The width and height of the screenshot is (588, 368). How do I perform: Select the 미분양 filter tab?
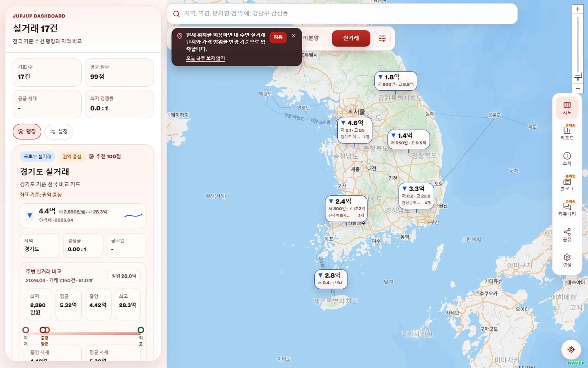click(311, 38)
